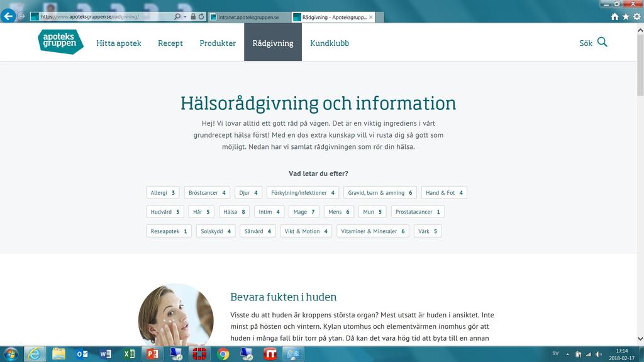
Task: Select the Mage tag
Action: point(304,212)
